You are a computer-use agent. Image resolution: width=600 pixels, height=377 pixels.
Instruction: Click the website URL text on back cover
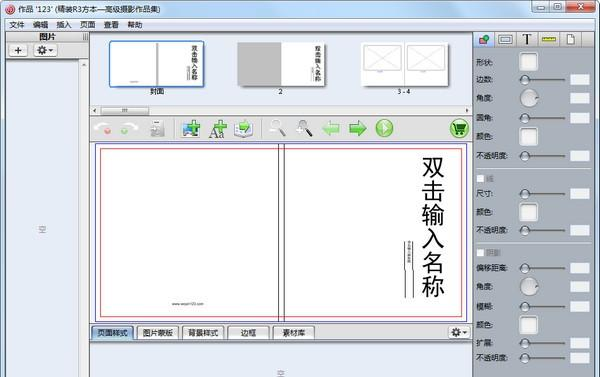188,304
